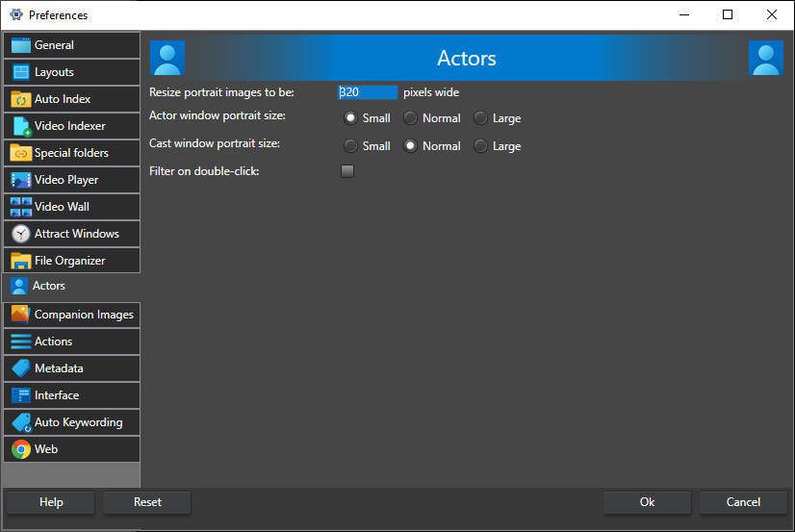Set Cast window portrait size to Large

point(480,146)
